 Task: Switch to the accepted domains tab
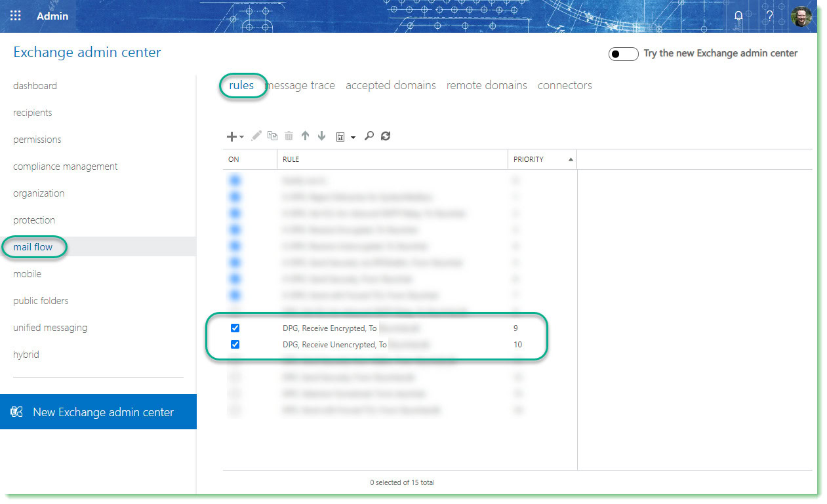click(x=391, y=85)
